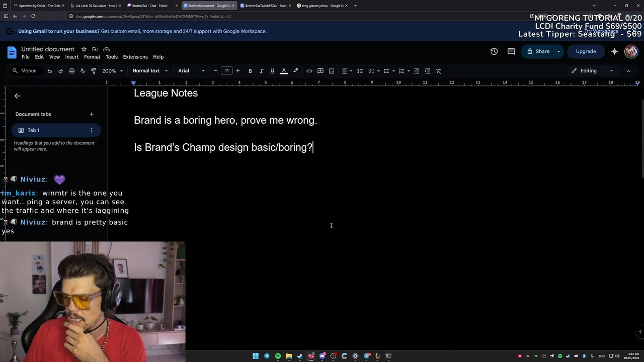Open the Share quick-actions dropdown arrow
The width and height of the screenshot is (644, 362).
(558, 51)
